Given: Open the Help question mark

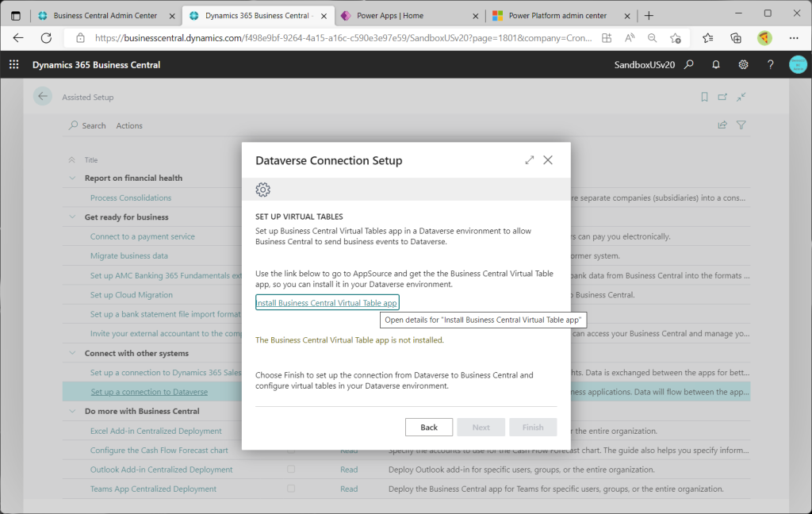Looking at the screenshot, I should [x=771, y=64].
